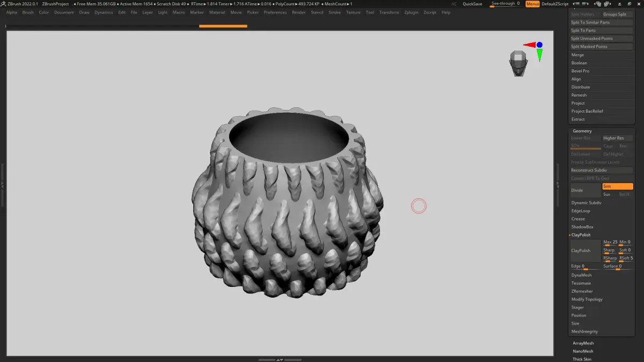This screenshot has width=644, height=362.
Task: Adjust the Edge 0 slider
Action: click(x=586, y=267)
